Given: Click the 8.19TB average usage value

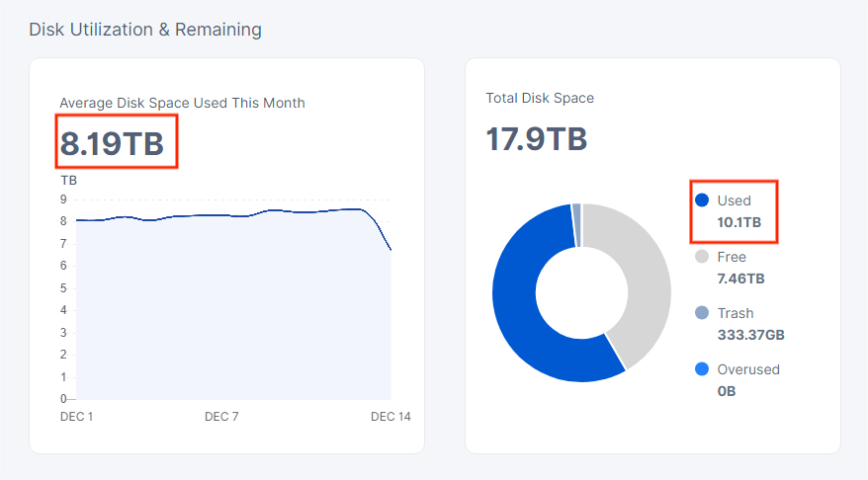Looking at the screenshot, I should [112, 143].
